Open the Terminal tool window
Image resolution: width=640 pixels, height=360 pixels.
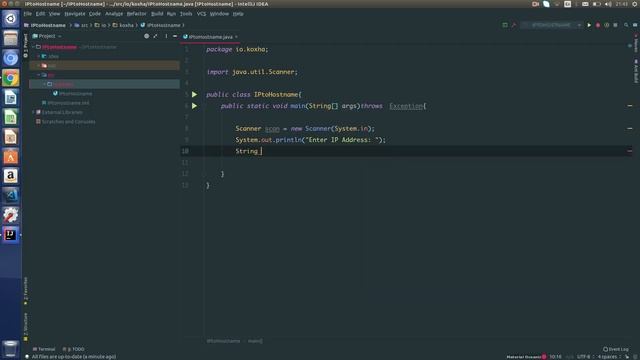(x=44, y=349)
